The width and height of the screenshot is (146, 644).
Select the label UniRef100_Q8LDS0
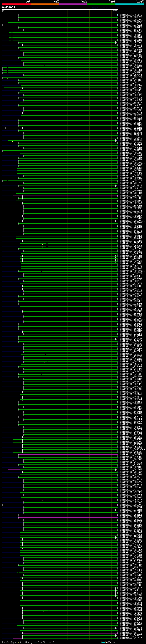click(x=131, y=82)
